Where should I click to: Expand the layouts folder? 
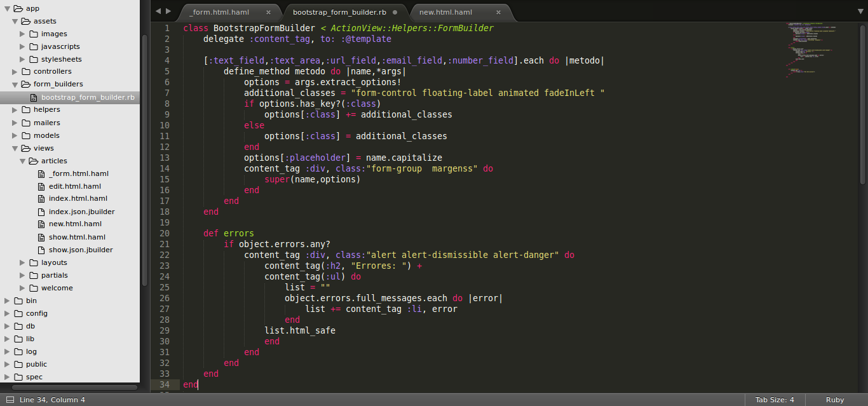(x=22, y=262)
